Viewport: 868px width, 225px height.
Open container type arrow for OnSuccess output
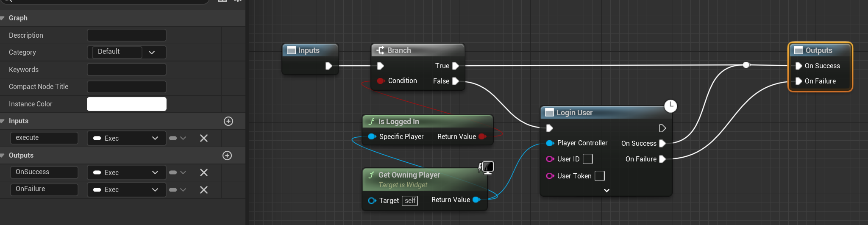click(183, 172)
